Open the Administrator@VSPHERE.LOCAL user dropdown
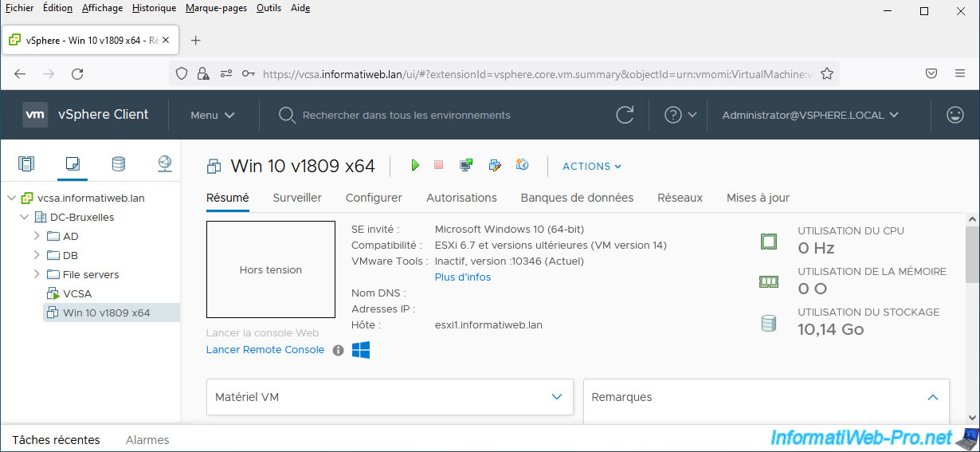980x452 pixels. click(810, 115)
